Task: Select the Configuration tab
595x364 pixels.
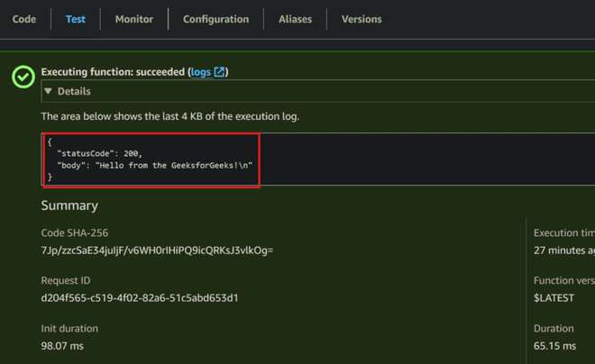Action: 215,19
